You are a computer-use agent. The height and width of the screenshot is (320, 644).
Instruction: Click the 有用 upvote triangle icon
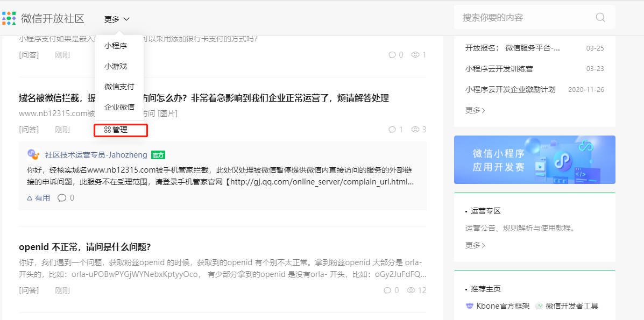(30, 198)
